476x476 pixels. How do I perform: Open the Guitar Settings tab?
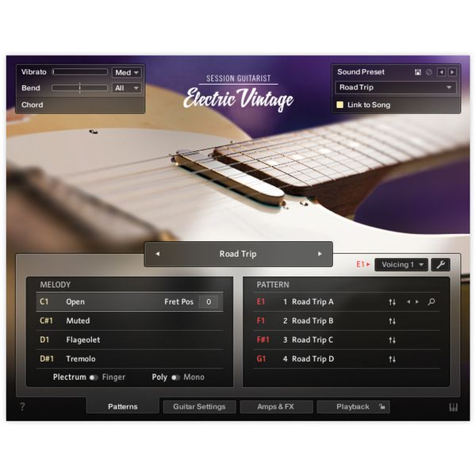point(199,406)
